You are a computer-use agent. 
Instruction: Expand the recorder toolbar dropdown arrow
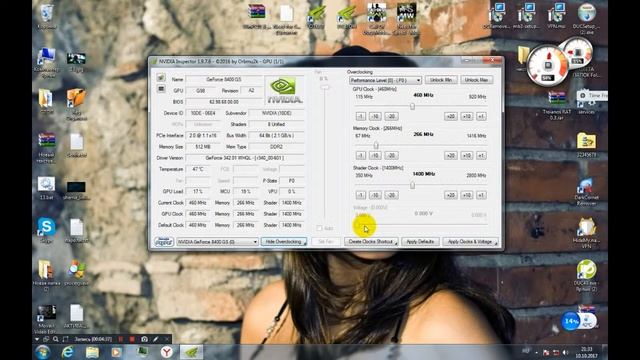click(x=37, y=339)
